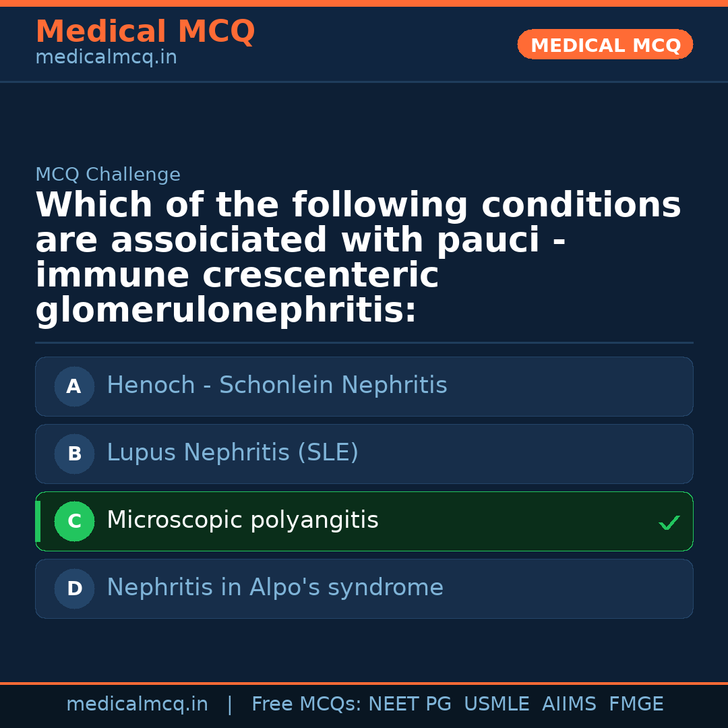Select the letter B circle icon

click(x=74, y=454)
